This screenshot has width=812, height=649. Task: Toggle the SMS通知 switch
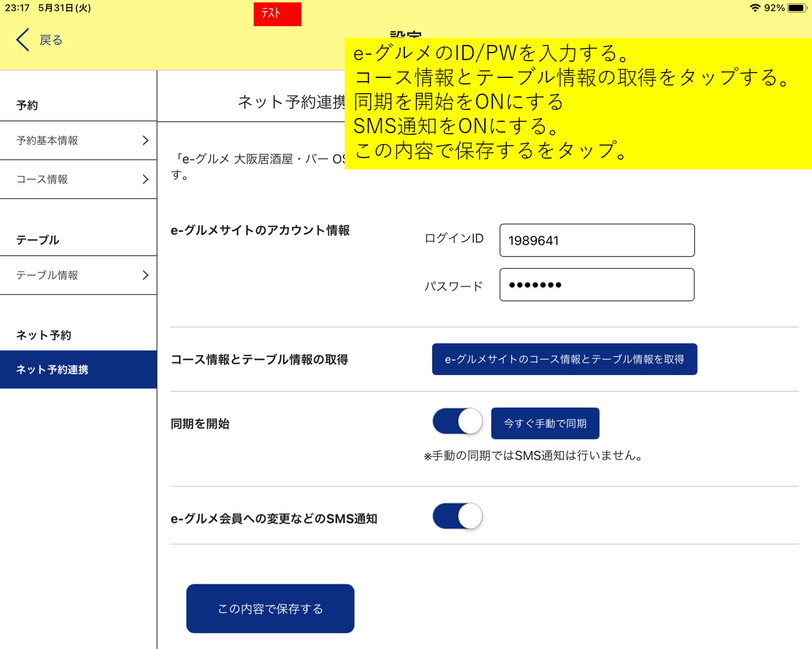[457, 516]
